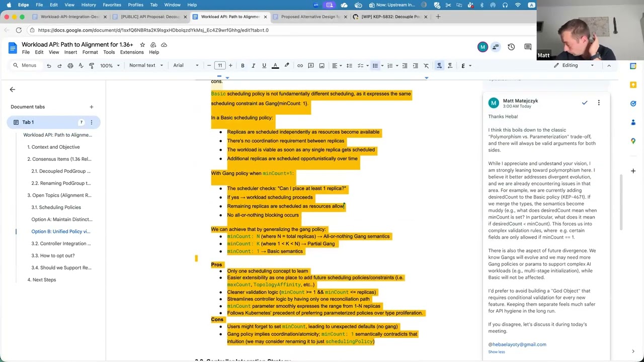Open the bulleted list style arrow
644x362 pixels.
tap(382, 65)
